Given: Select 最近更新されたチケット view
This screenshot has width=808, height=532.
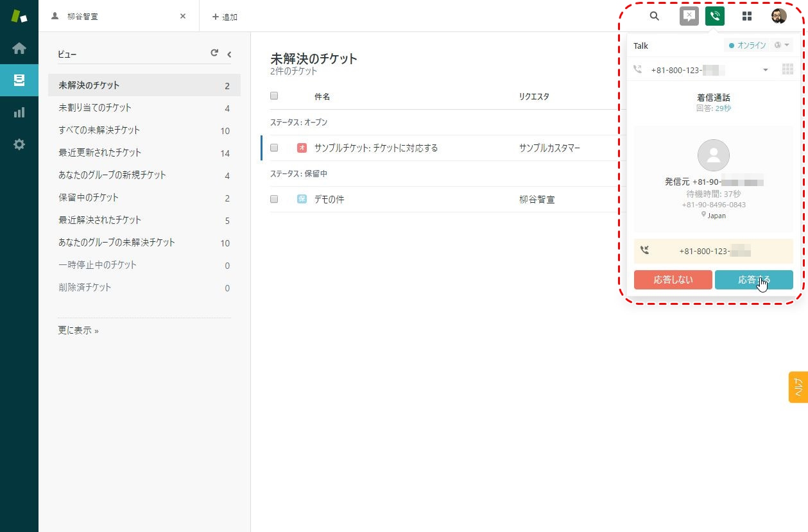Looking at the screenshot, I should click(x=144, y=153).
